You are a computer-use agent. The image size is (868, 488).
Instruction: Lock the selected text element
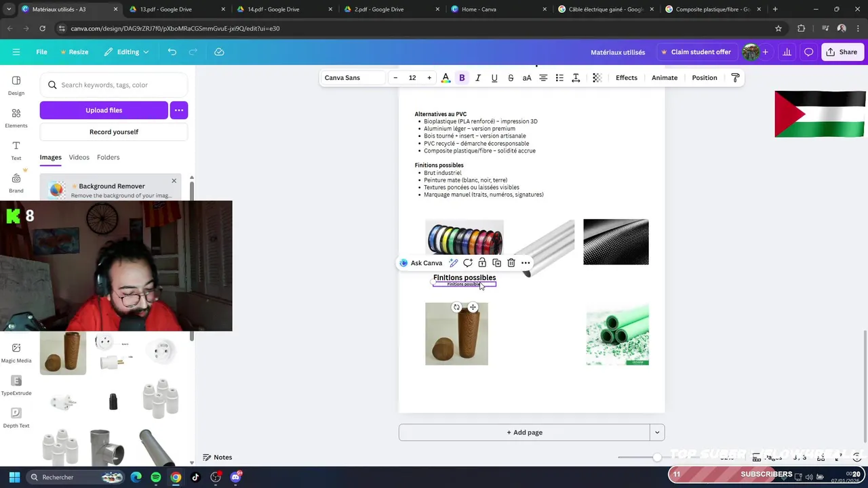482,263
